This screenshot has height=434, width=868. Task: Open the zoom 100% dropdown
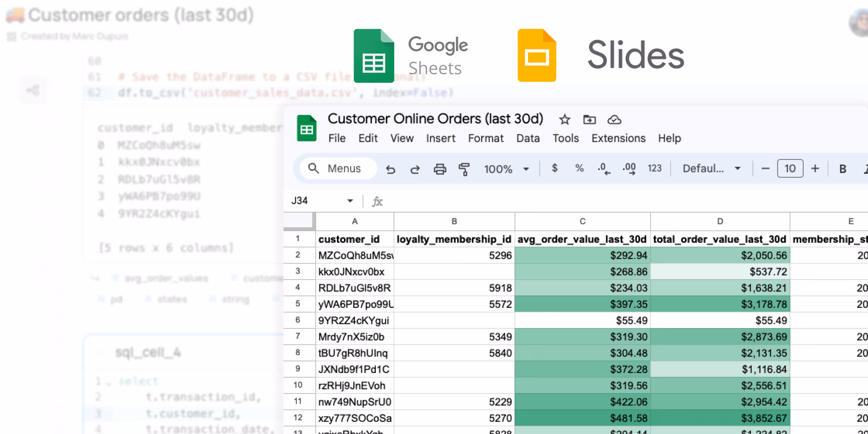(x=506, y=169)
